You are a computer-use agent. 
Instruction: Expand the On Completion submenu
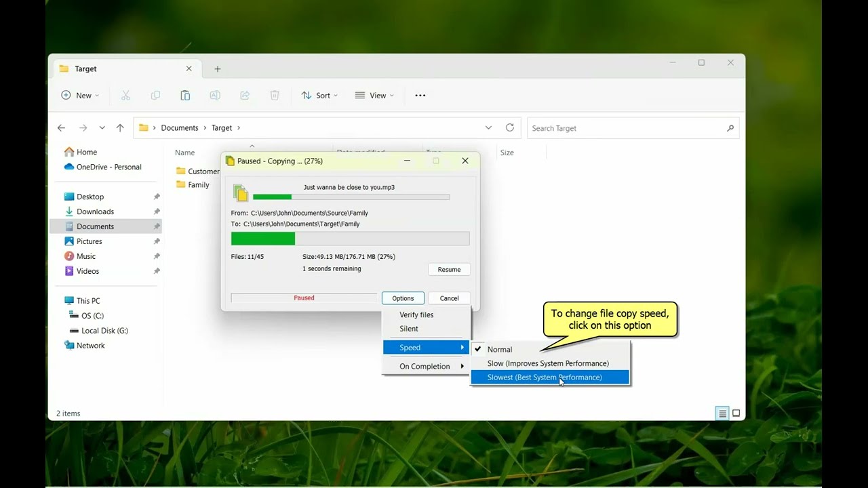pyautogui.click(x=426, y=367)
